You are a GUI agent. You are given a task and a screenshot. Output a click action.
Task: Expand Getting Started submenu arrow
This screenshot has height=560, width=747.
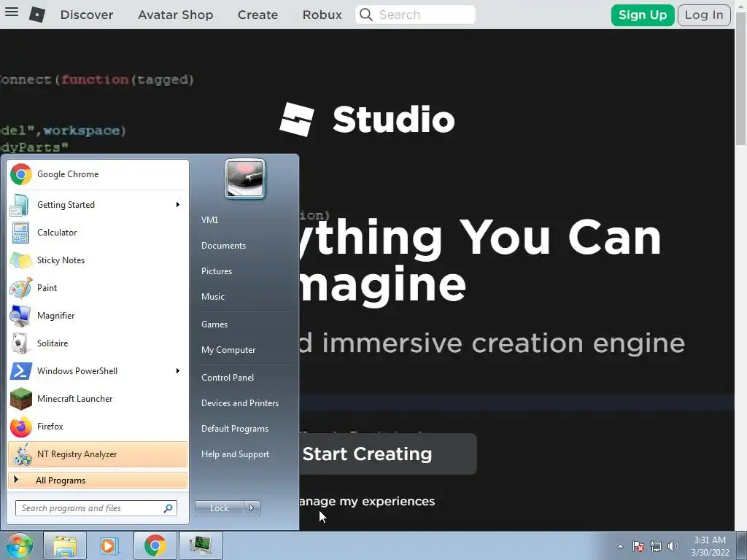tap(178, 205)
